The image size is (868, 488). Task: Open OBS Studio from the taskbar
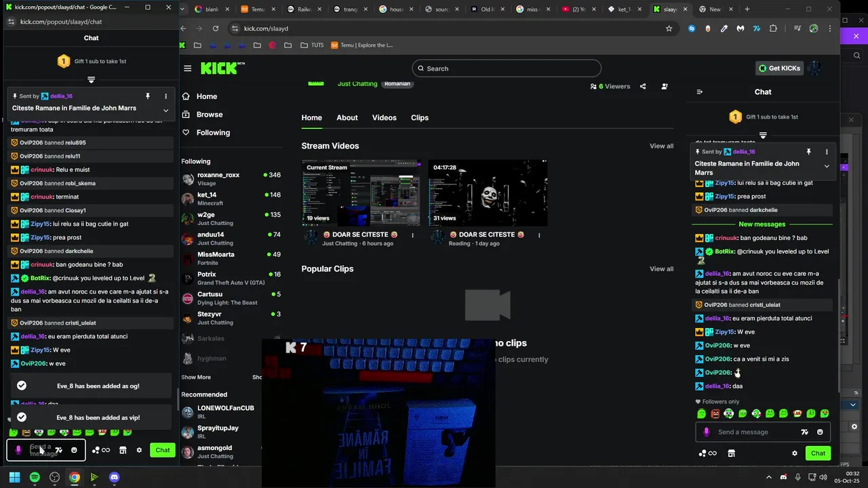[54, 477]
